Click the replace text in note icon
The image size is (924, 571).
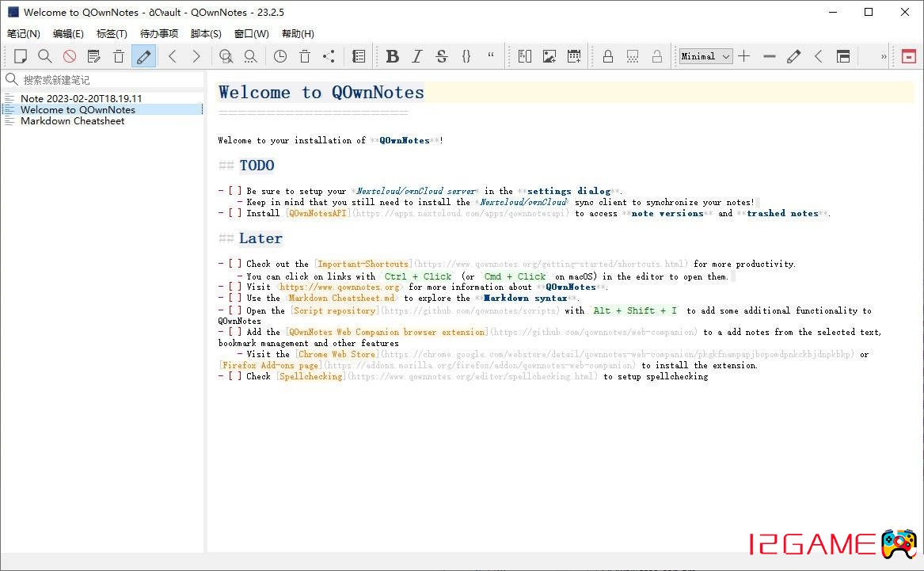click(250, 56)
